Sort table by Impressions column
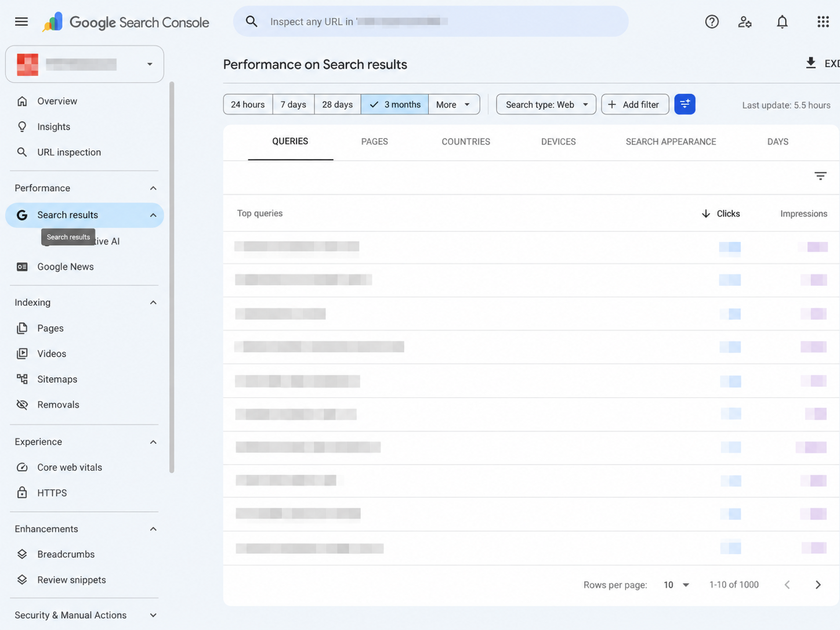The height and width of the screenshot is (630, 840). pos(803,213)
